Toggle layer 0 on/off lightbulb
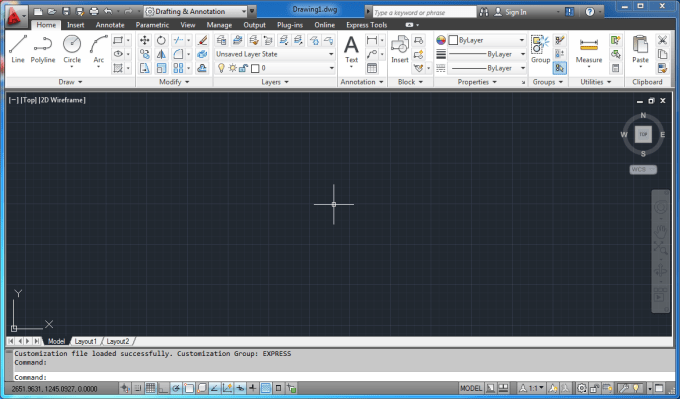Image resolution: width=680 pixels, height=399 pixels. pyautogui.click(x=221, y=68)
